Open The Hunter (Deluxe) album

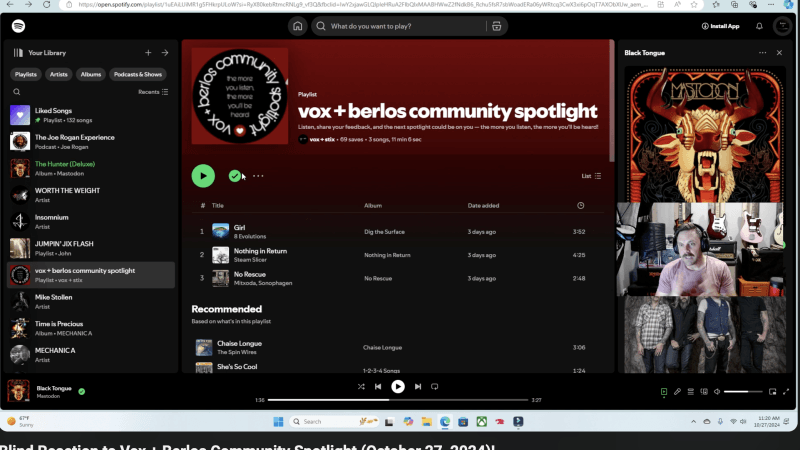pyautogui.click(x=91, y=168)
